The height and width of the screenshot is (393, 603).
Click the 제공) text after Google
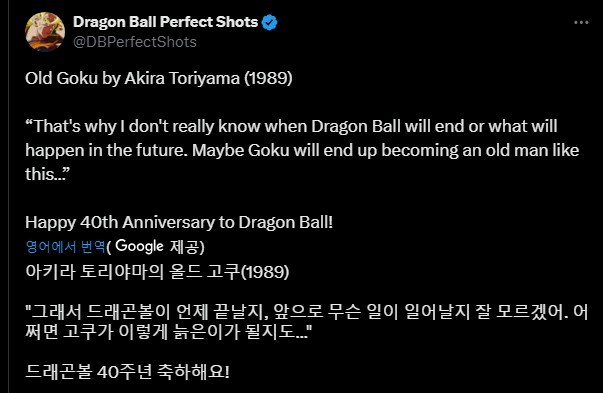point(187,246)
